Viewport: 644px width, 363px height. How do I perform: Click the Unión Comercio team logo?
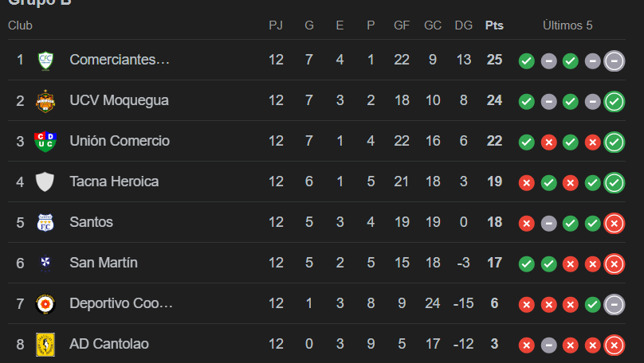pos(45,142)
